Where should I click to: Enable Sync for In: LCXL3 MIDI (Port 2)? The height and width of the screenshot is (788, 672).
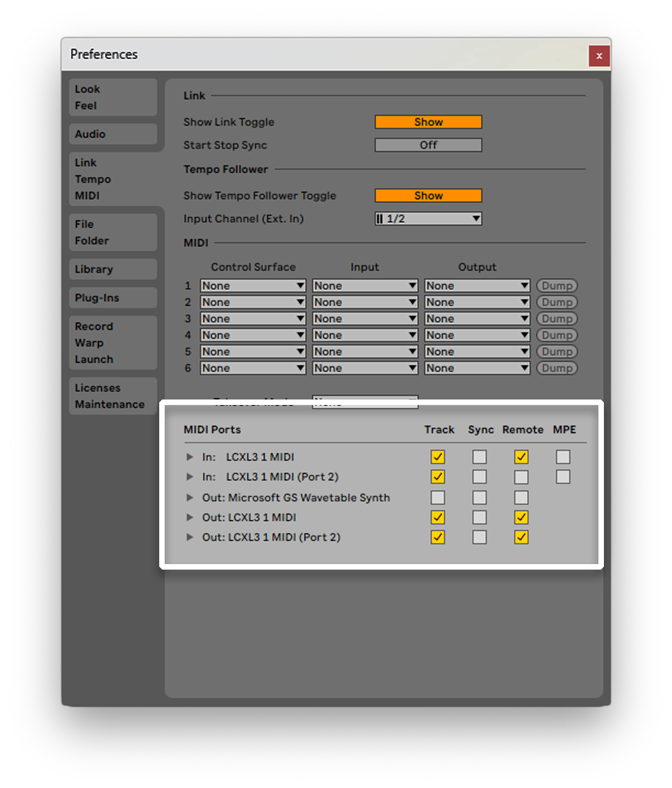479,476
